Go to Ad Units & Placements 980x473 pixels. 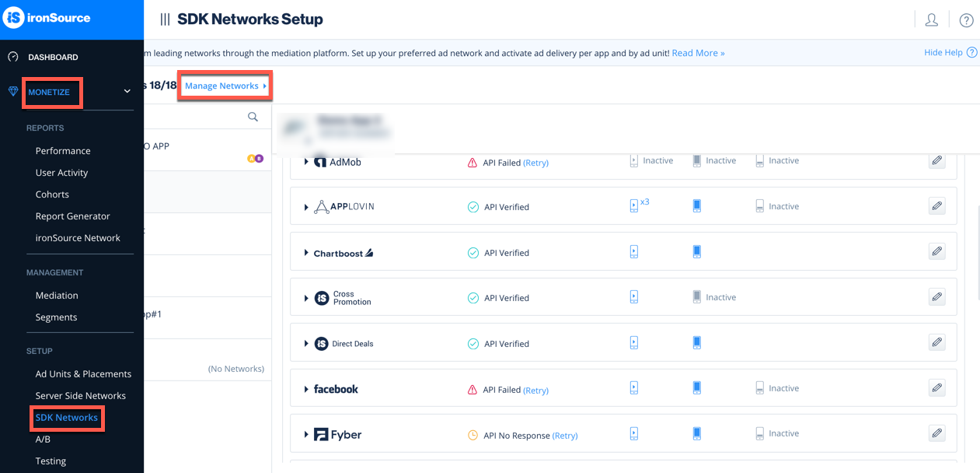pyautogui.click(x=83, y=374)
